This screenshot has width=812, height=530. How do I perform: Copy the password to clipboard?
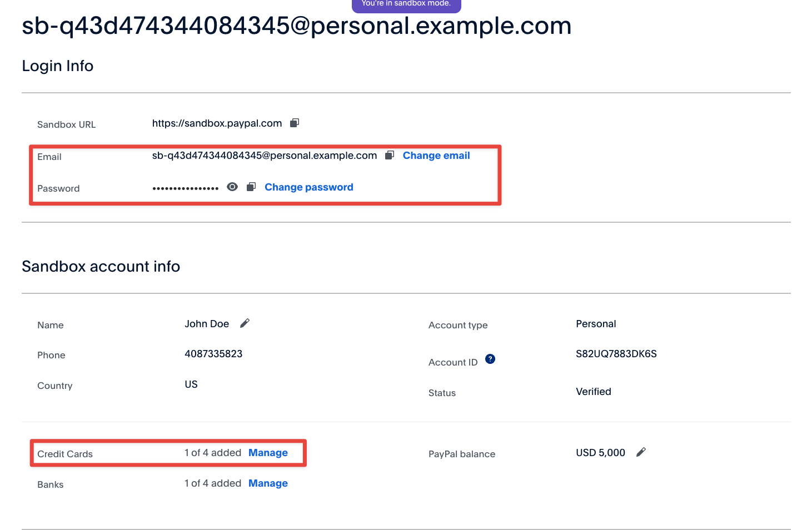[x=251, y=187]
